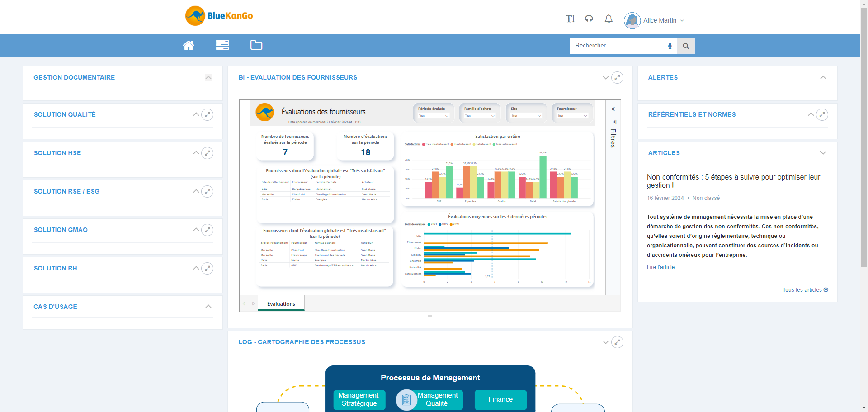
Task: Click the text size icon in header
Action: coord(570,19)
